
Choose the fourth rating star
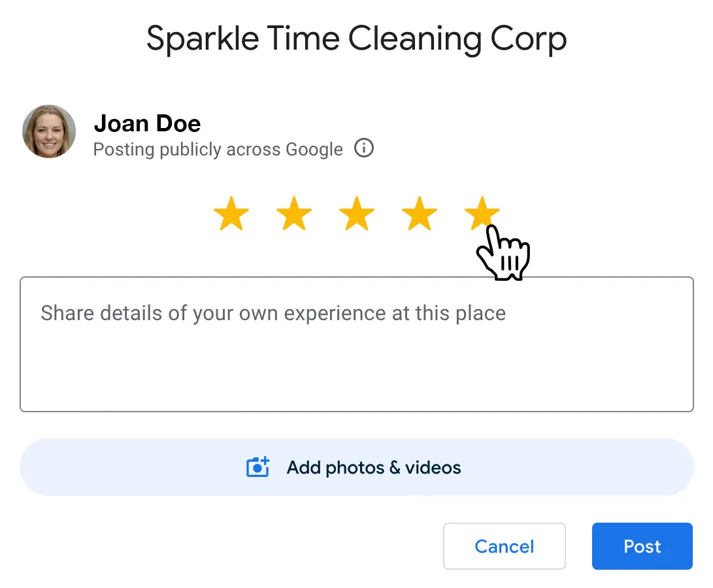(x=419, y=214)
